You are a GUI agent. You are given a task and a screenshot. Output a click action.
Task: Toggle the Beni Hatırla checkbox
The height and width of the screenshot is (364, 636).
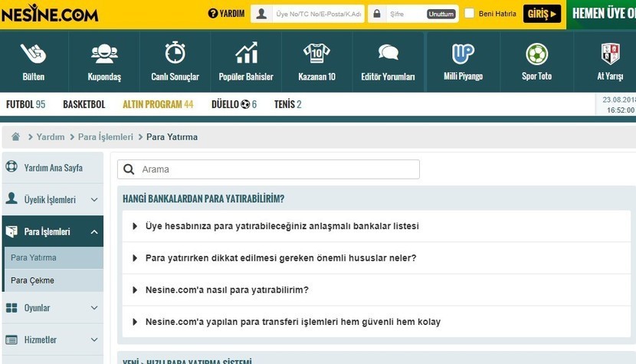[x=470, y=14]
